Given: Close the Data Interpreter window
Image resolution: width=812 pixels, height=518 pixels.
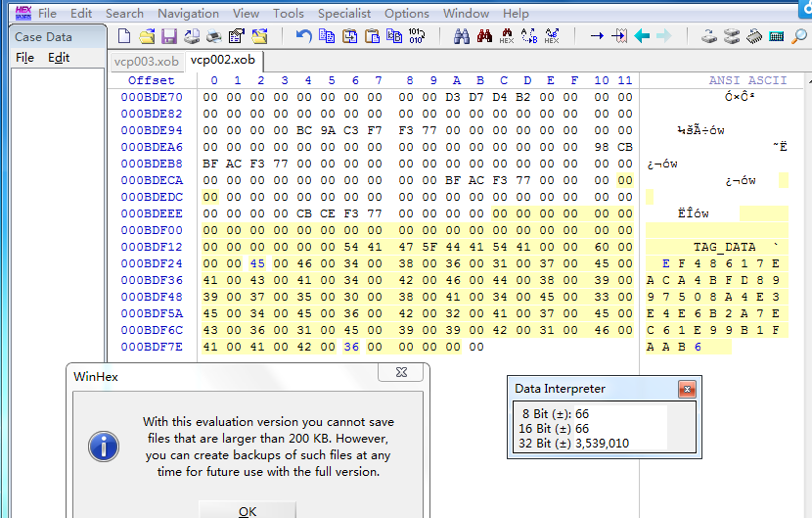Looking at the screenshot, I should 688,389.
